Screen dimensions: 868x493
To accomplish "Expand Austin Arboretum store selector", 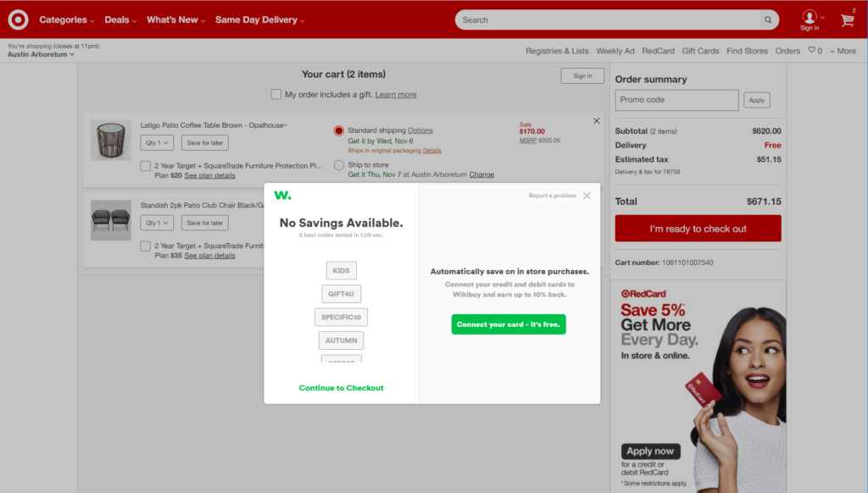I will coord(41,54).
